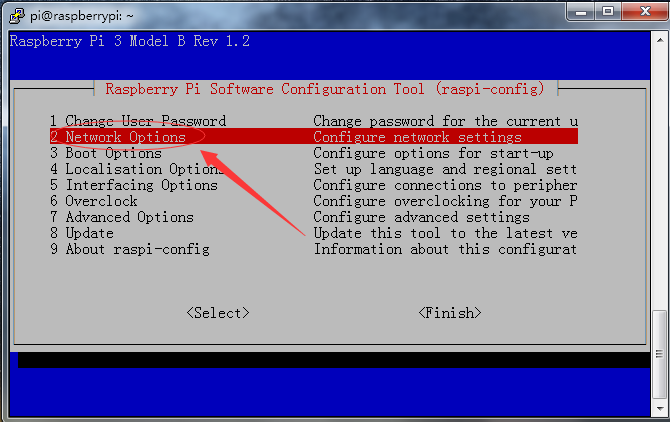Choose About raspi-config entry
This screenshot has width=670, height=422.
129,249
